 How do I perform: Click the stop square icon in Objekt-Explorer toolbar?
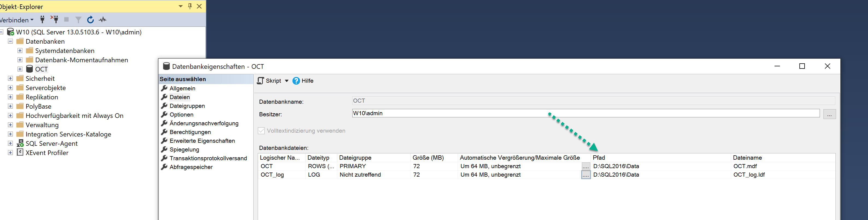(x=66, y=19)
